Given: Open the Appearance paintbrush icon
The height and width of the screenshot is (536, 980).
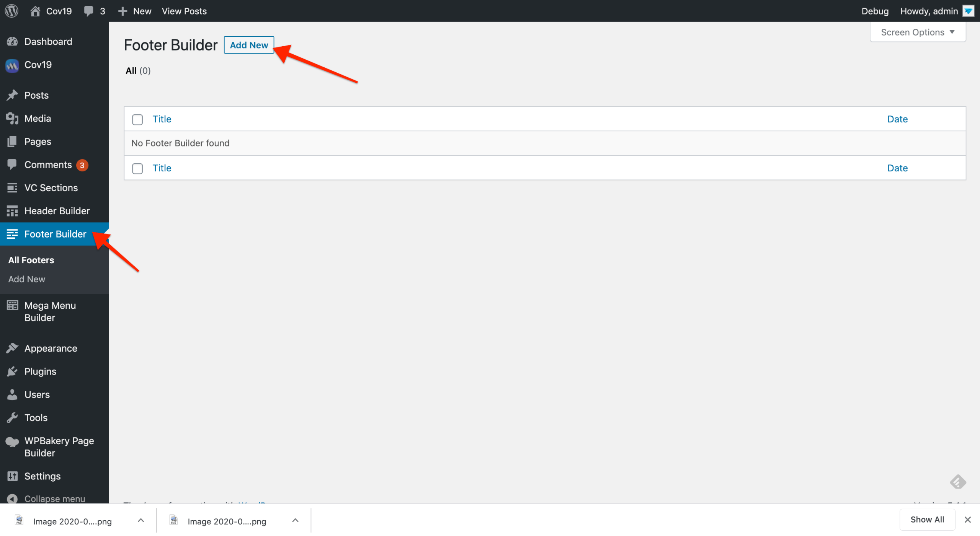Looking at the screenshot, I should (x=12, y=348).
